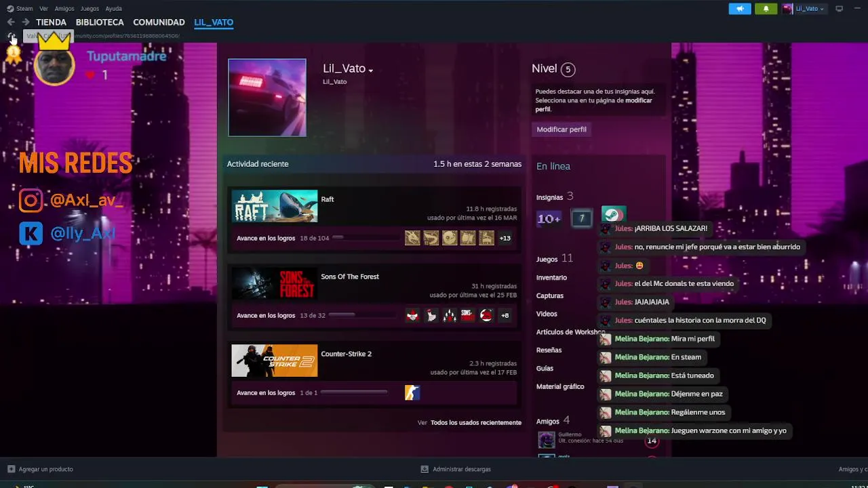Open the Raft game banner
This screenshot has width=868, height=488.
tap(275, 206)
